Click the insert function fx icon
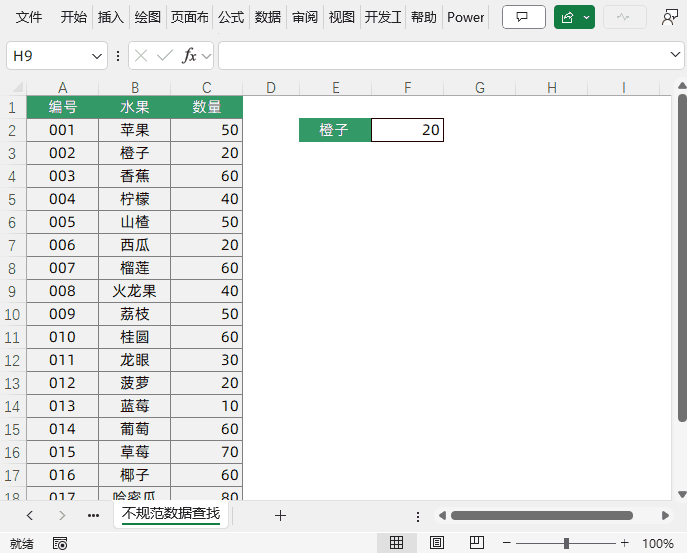 (x=188, y=56)
